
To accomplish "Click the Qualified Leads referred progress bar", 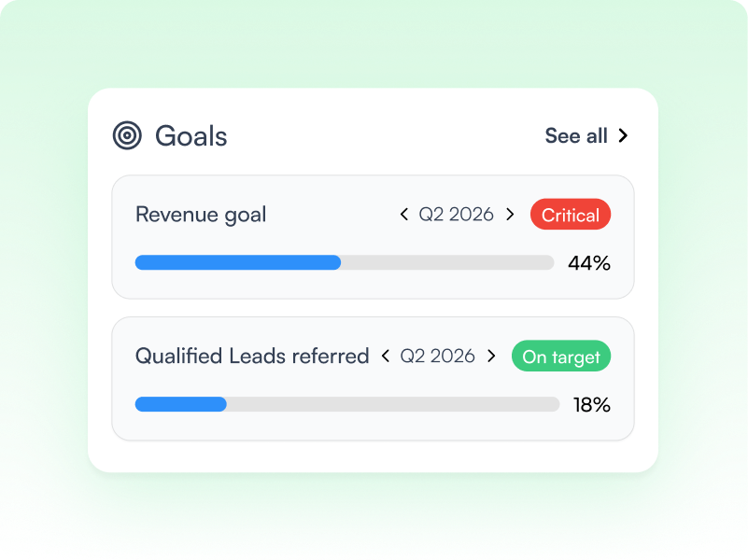I will pyautogui.click(x=347, y=404).
